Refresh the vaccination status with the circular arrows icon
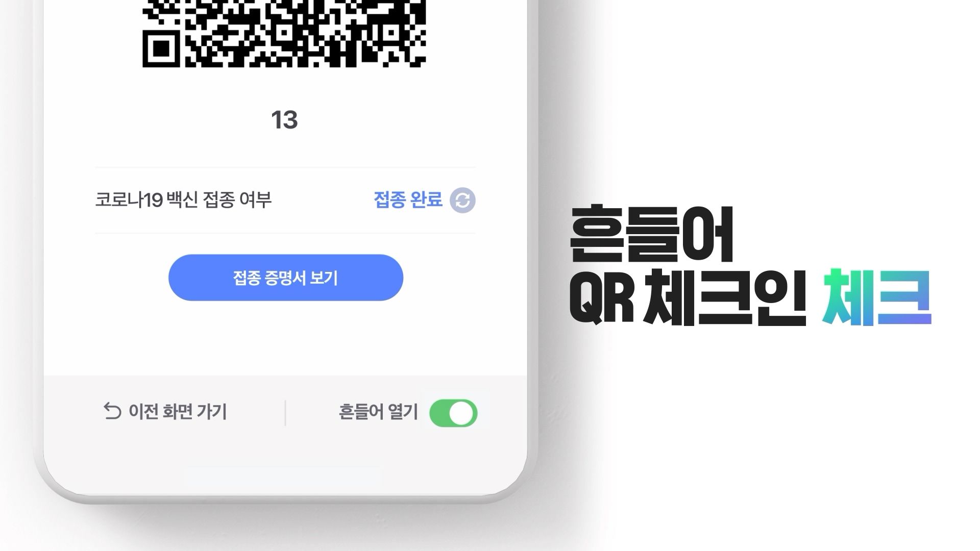The height and width of the screenshot is (551, 980). [462, 200]
